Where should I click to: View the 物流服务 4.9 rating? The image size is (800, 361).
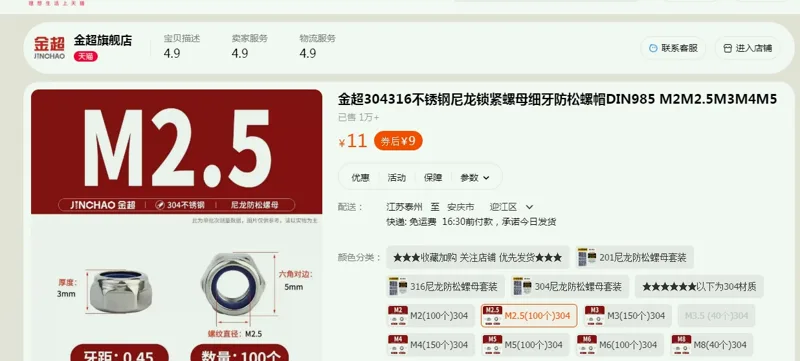(317, 46)
